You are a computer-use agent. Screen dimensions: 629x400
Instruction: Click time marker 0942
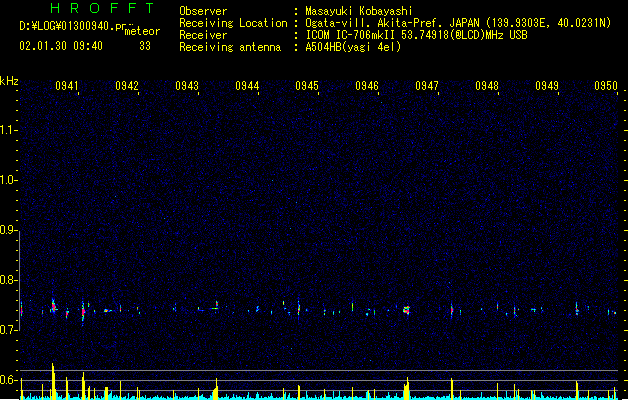click(x=127, y=86)
